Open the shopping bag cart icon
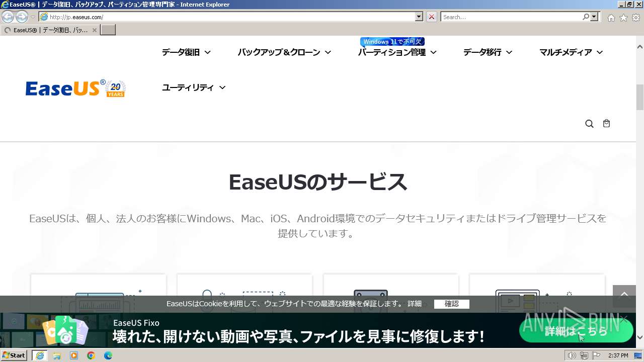 606,123
